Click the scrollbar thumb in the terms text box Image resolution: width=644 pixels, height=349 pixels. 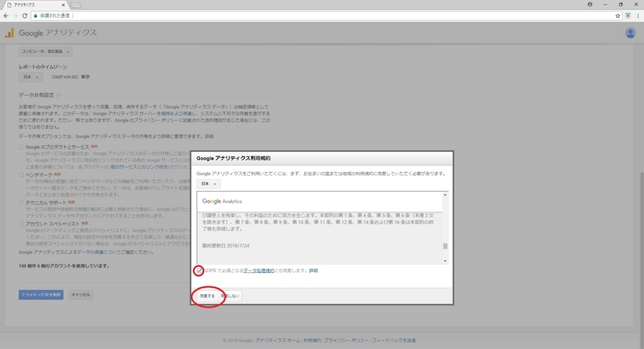coord(445,246)
